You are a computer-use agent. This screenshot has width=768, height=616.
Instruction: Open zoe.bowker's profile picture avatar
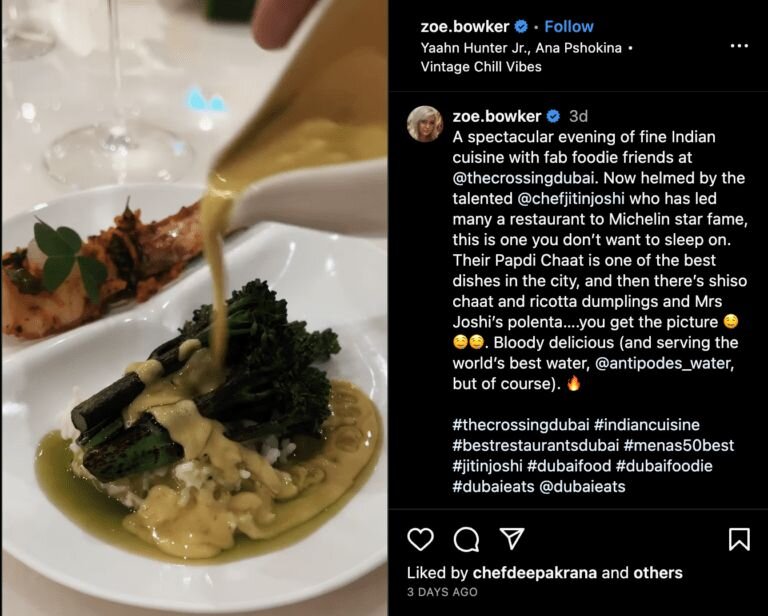(x=425, y=124)
